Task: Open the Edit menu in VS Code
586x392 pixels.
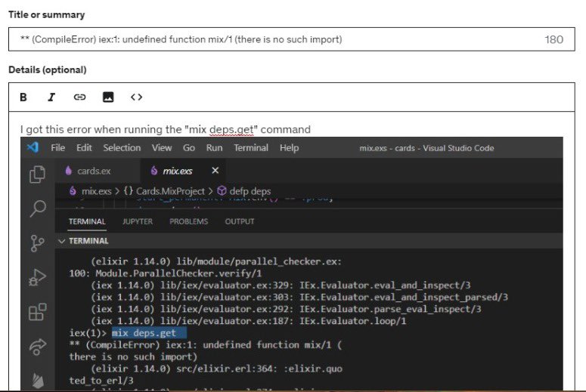Action: tap(84, 148)
